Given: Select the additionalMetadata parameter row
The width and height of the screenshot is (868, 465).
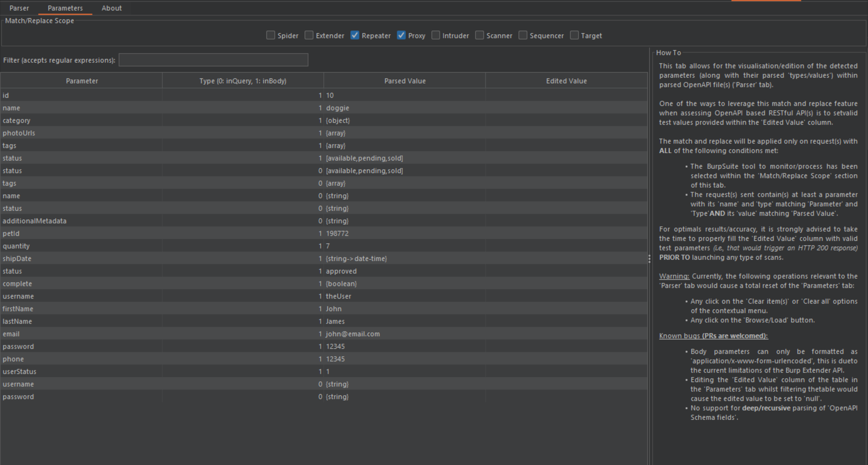Looking at the screenshot, I should (x=34, y=221).
